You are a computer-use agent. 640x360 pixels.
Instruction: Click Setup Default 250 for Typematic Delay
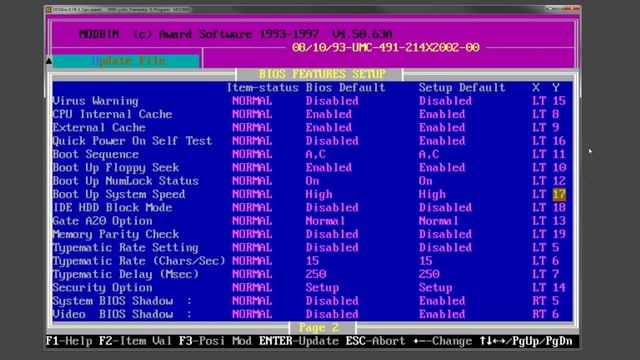click(x=429, y=274)
